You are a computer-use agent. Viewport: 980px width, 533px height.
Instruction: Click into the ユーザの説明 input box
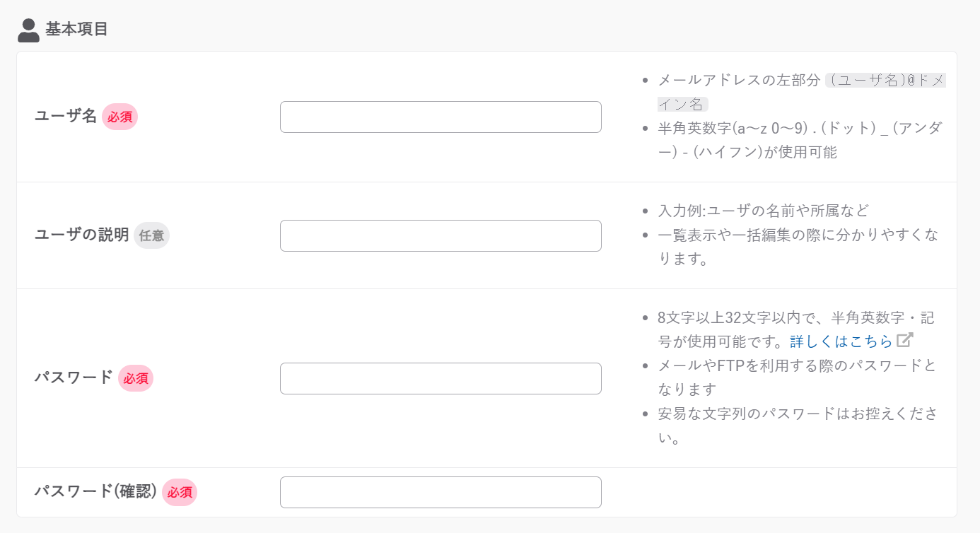click(x=441, y=235)
